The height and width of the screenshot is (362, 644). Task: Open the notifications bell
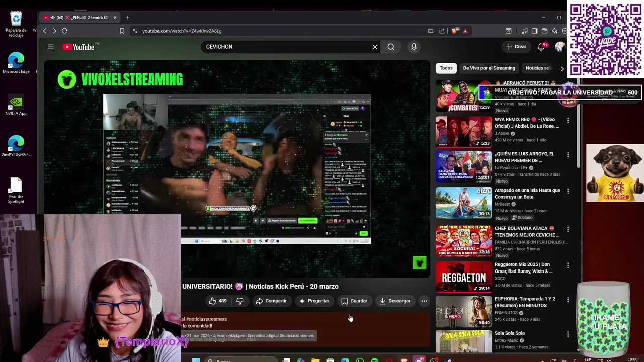pyautogui.click(x=541, y=47)
